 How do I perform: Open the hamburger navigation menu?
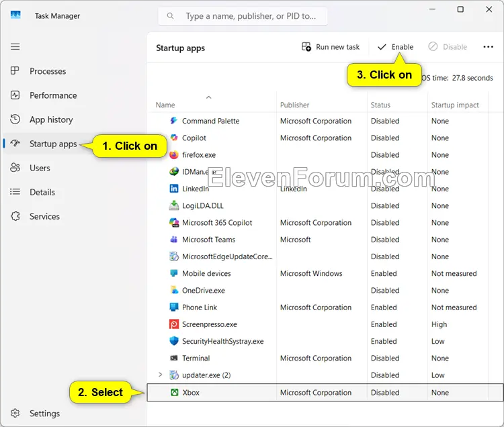[15, 47]
